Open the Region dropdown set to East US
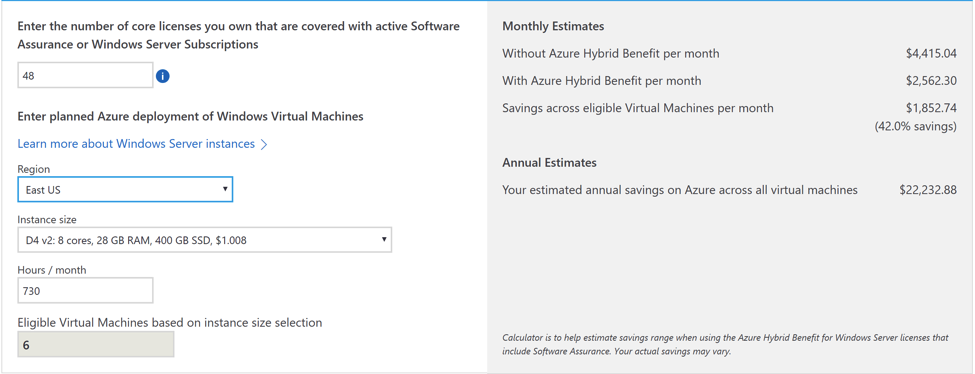 point(125,190)
